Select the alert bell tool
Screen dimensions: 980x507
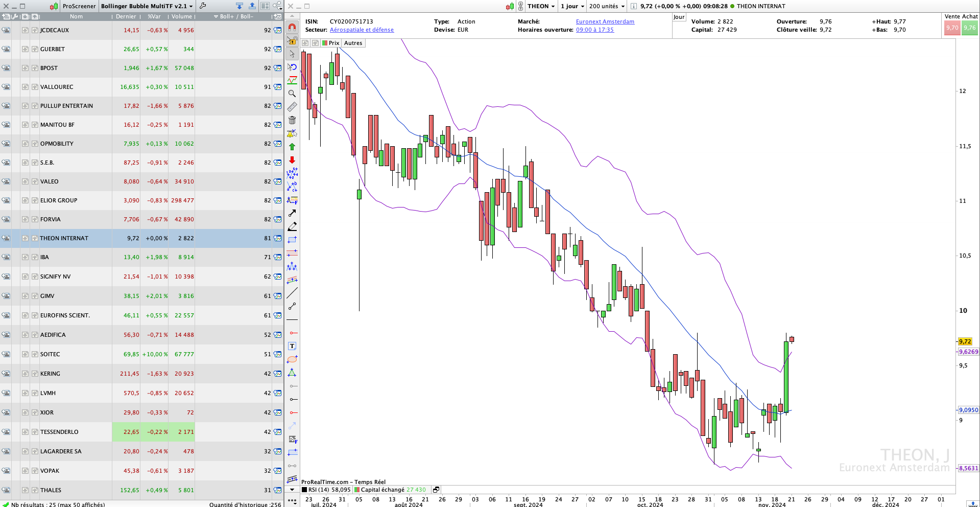click(x=292, y=133)
